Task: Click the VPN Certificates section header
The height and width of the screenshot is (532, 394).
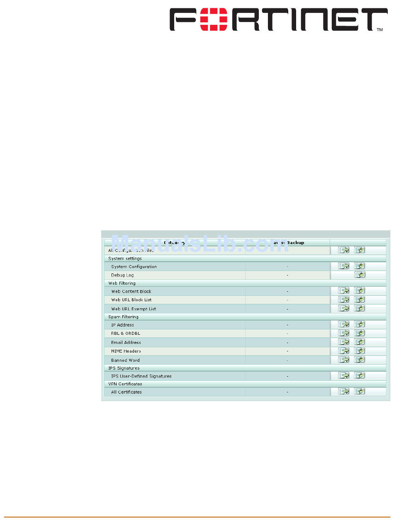Action: point(125,384)
